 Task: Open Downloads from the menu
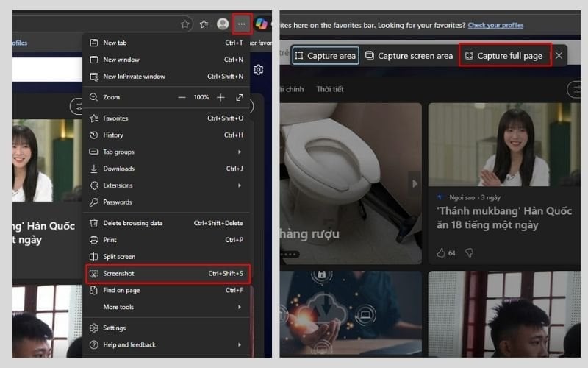pyautogui.click(x=167, y=169)
